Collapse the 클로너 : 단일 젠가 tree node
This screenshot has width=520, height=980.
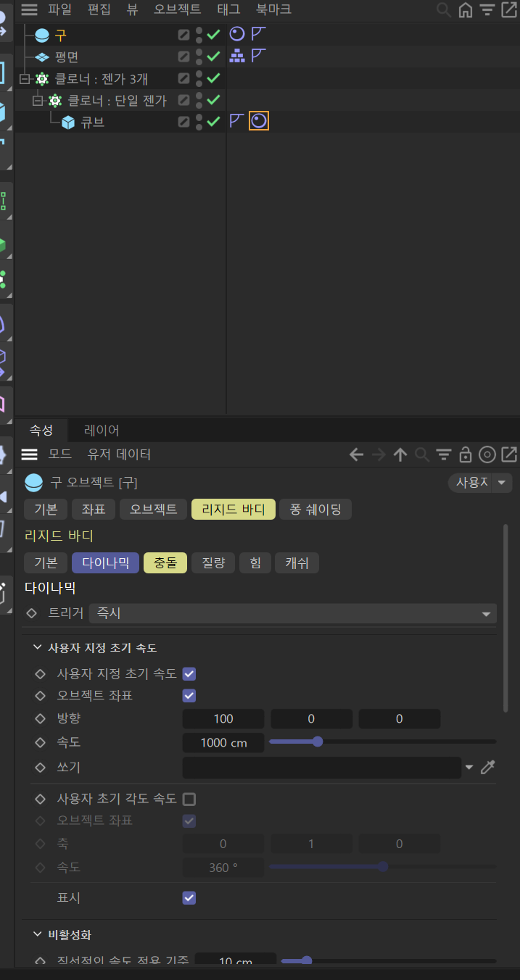pos(37,100)
